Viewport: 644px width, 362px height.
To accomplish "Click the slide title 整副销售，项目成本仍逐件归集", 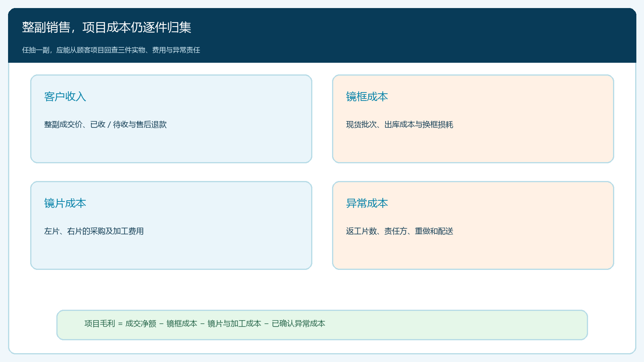I will [x=107, y=27].
